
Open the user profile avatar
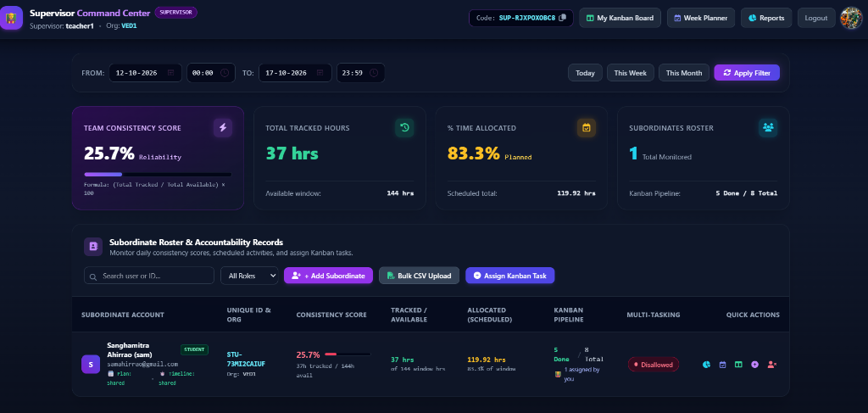pyautogui.click(x=851, y=18)
